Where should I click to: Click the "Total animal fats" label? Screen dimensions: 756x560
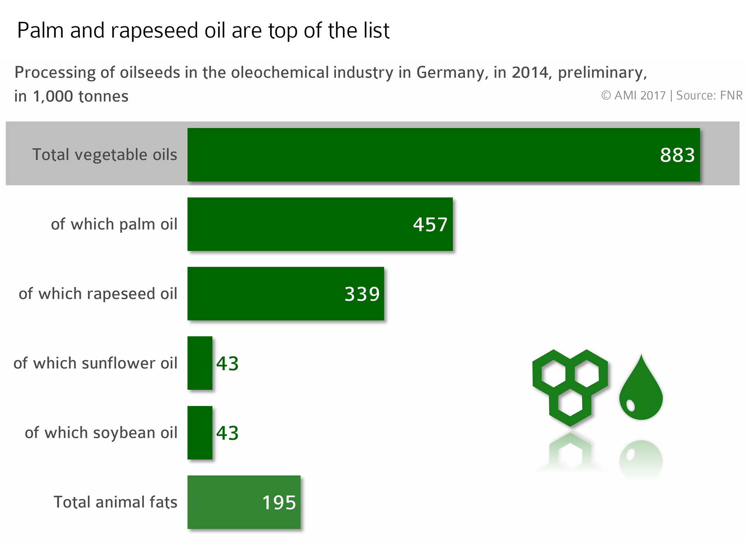coord(115,502)
